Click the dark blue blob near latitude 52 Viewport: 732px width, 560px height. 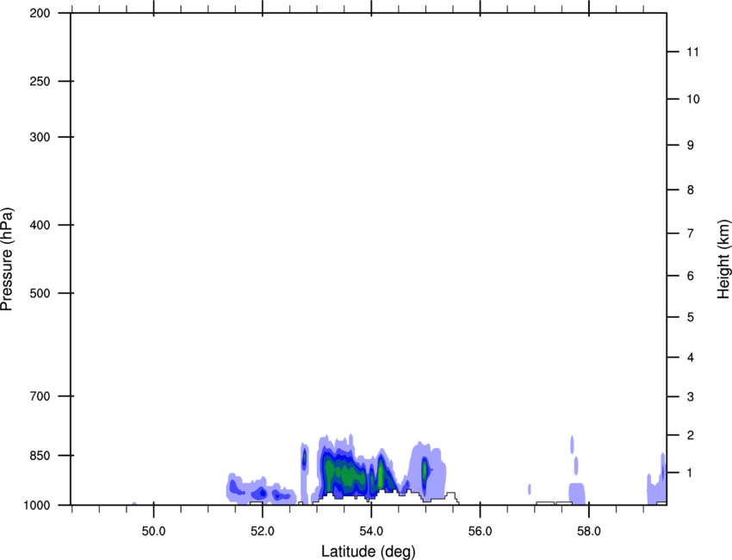coord(263,492)
